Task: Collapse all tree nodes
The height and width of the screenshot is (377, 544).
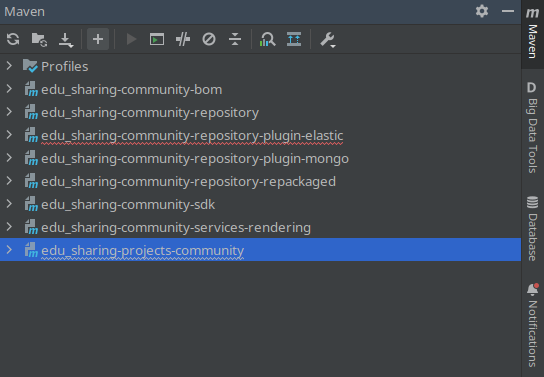Action: (235, 39)
